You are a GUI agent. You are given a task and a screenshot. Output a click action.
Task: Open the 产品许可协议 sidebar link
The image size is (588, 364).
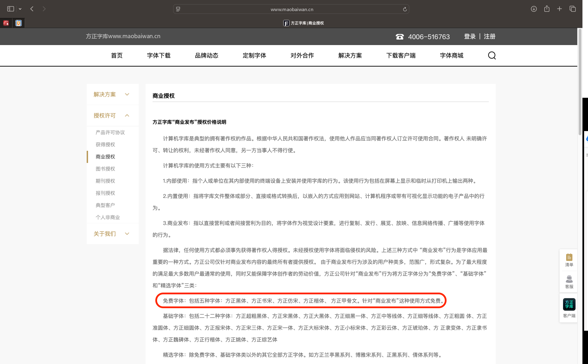(110, 132)
